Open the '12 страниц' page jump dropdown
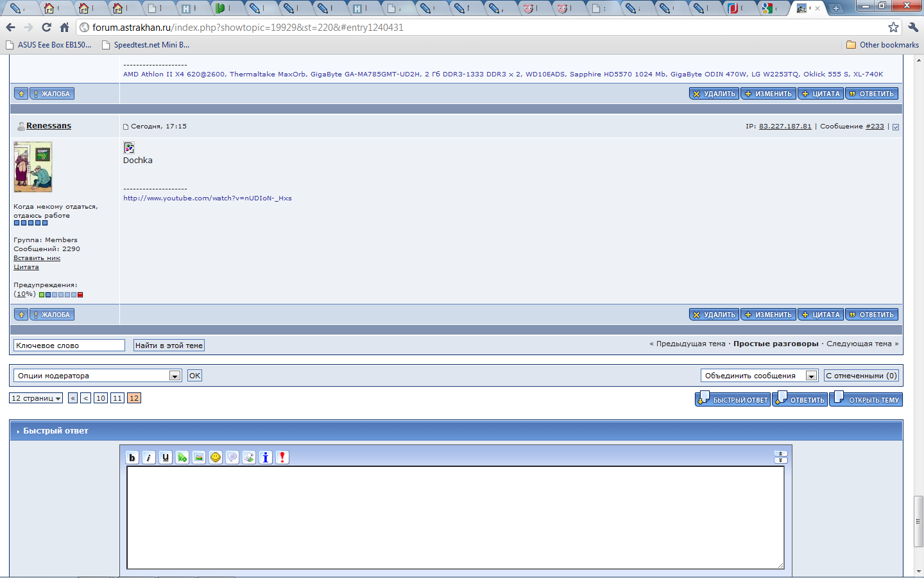The image size is (924, 578). pos(36,398)
